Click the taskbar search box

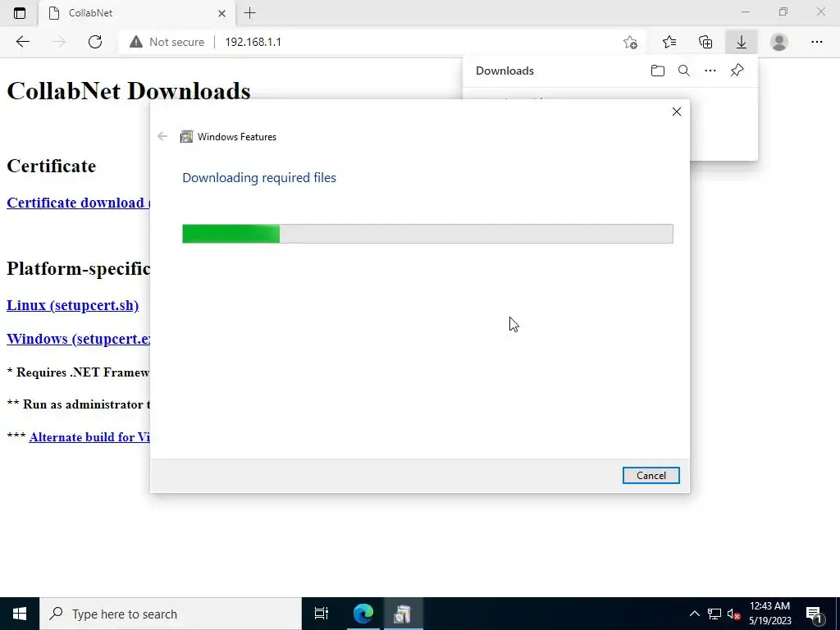171,614
